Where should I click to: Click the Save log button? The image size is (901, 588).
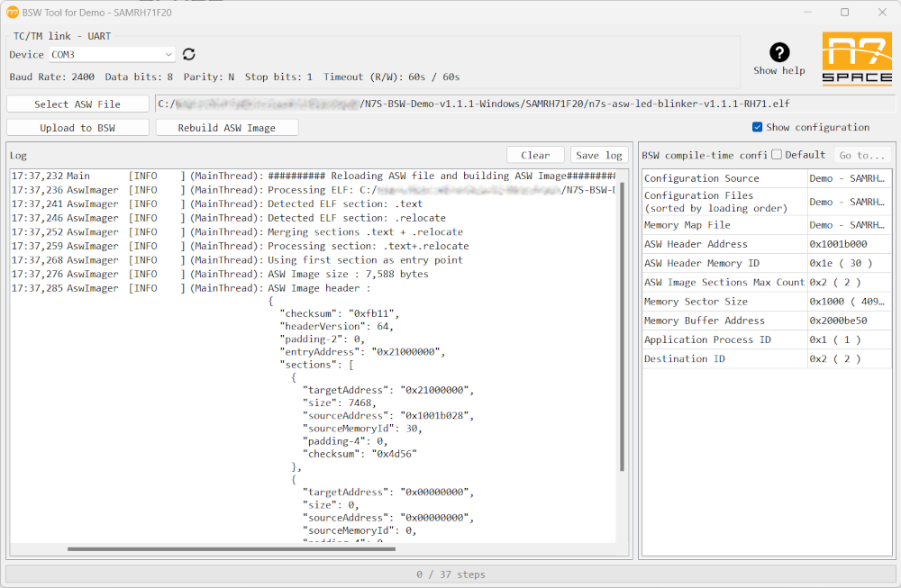coord(599,155)
